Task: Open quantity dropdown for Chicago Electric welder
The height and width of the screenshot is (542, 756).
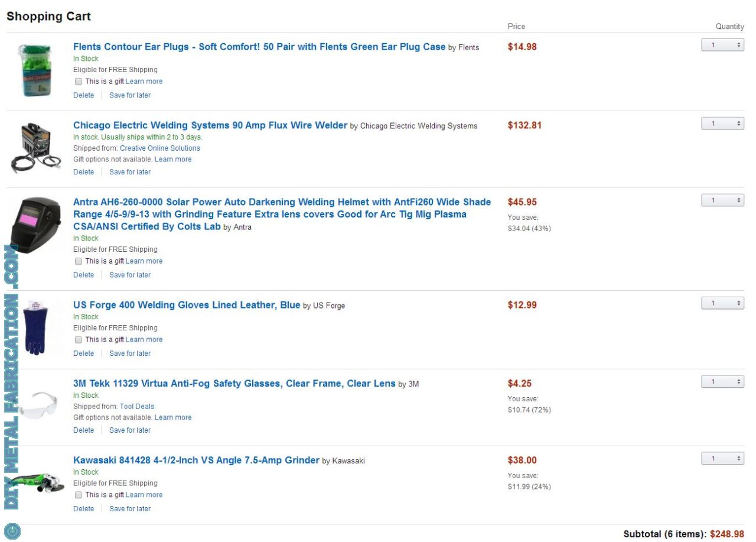Action: [x=722, y=124]
